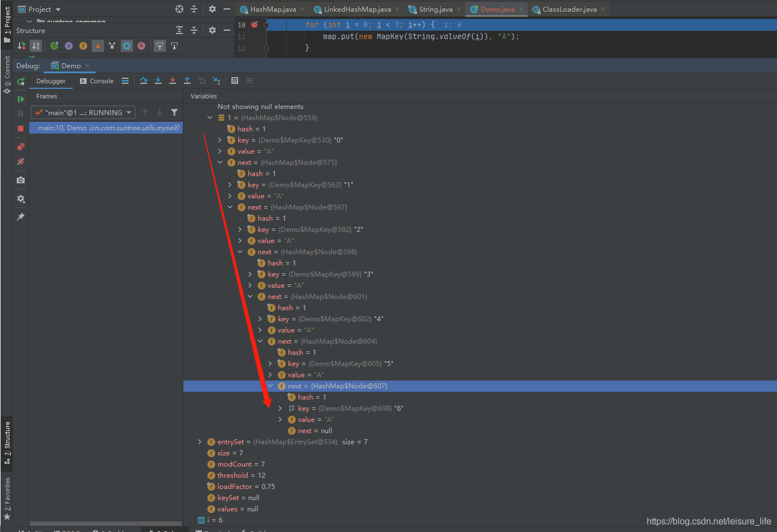Collapse next = HashMap$Node@575
This screenshot has width=777, height=532.
point(220,162)
